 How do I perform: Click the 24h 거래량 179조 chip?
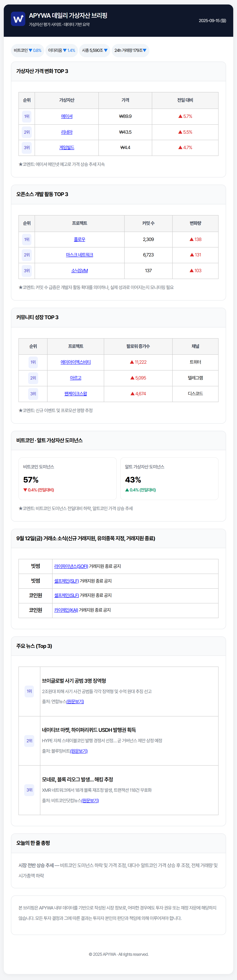pos(131,50)
